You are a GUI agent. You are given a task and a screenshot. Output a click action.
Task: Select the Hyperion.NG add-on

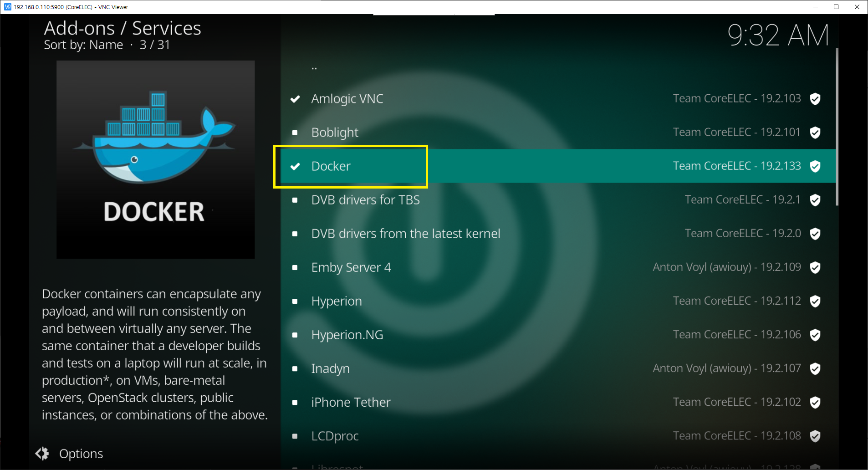tap(558, 335)
